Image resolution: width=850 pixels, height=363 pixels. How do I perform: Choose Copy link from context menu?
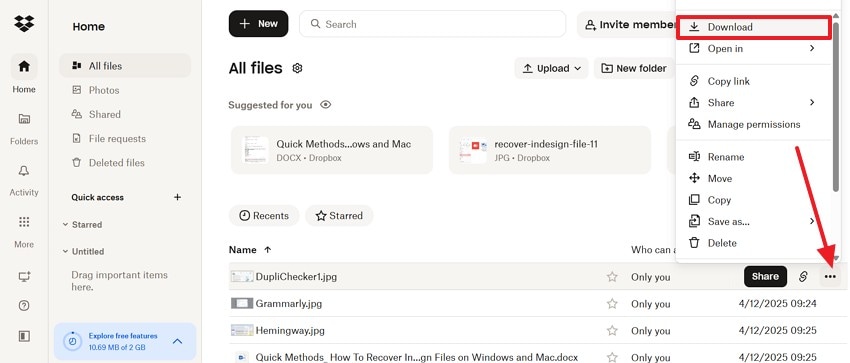coord(754,81)
